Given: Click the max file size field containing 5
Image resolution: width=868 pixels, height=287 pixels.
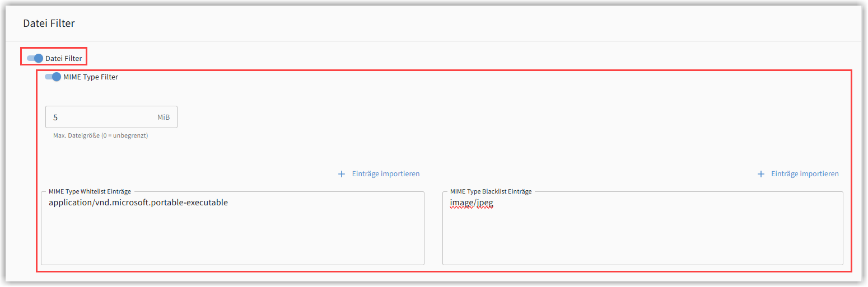Looking at the screenshot, I should coord(111,117).
